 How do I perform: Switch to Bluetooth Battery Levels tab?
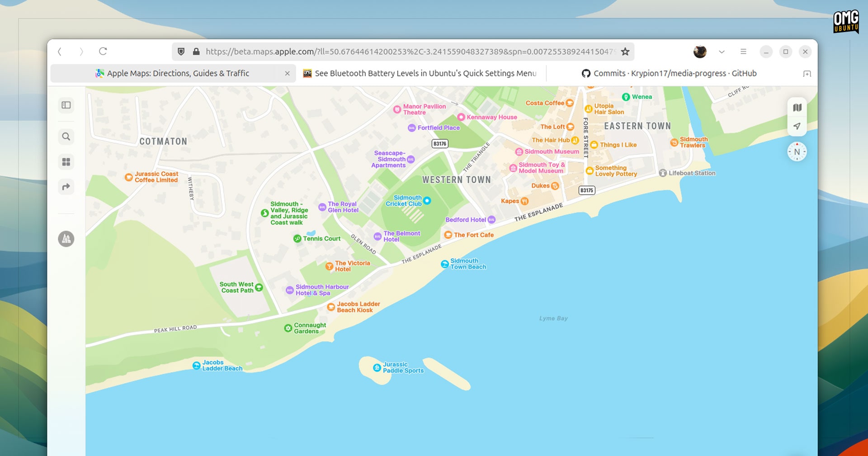click(420, 73)
